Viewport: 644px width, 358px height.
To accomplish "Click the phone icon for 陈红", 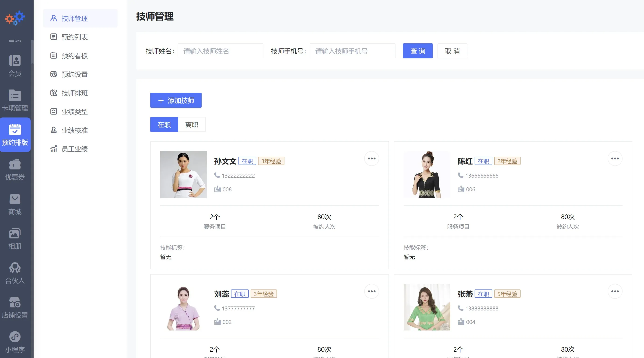I will coord(460,175).
